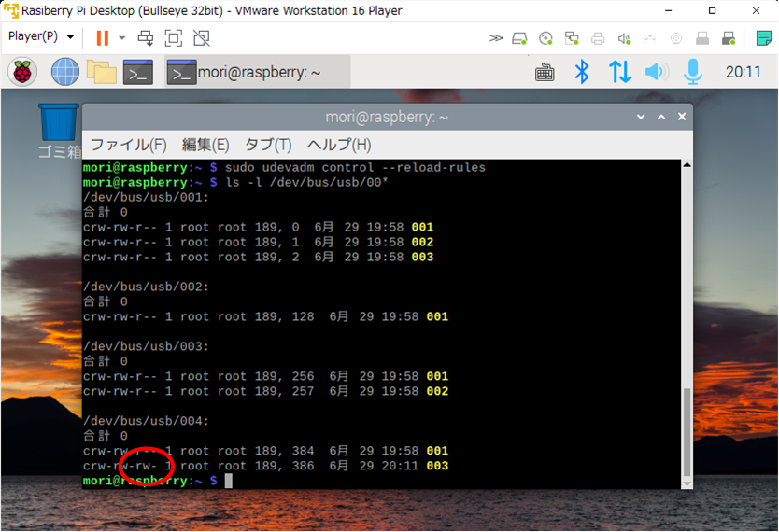Open the keyboard layout panel icon

point(545,73)
